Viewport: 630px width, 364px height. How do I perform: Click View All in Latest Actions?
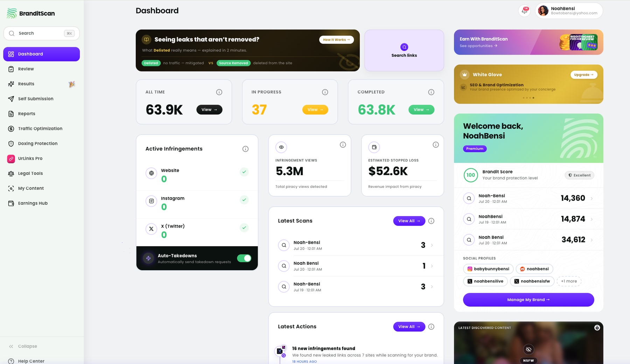(x=409, y=327)
